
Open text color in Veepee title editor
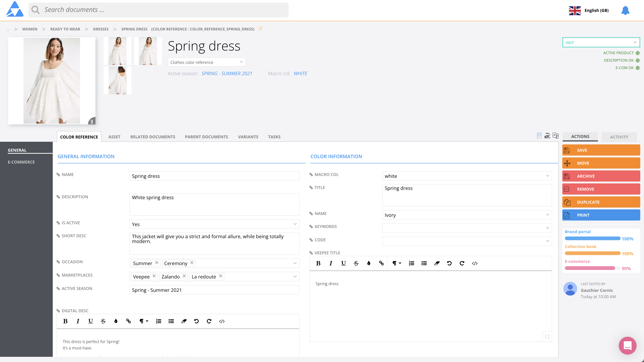pyautogui.click(x=369, y=263)
